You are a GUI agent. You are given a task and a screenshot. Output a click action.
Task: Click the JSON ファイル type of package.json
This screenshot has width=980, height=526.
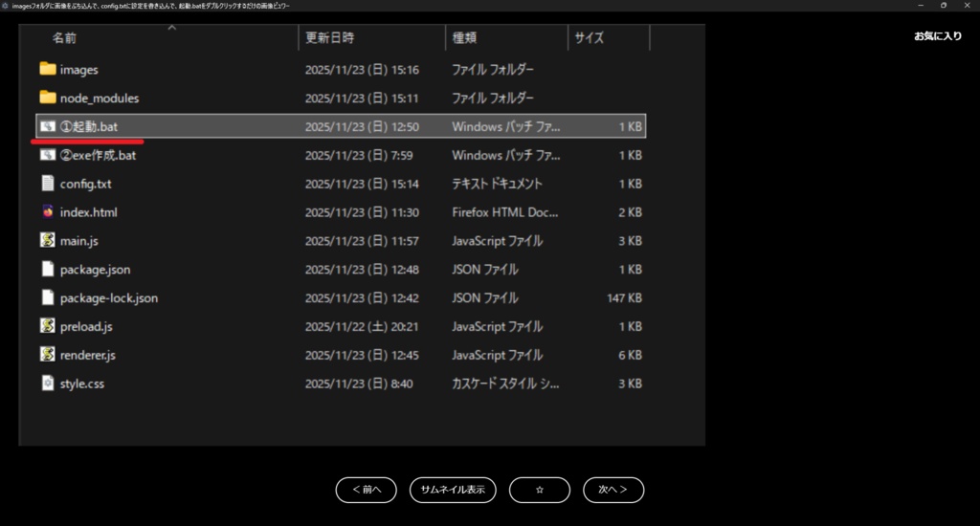pos(485,270)
